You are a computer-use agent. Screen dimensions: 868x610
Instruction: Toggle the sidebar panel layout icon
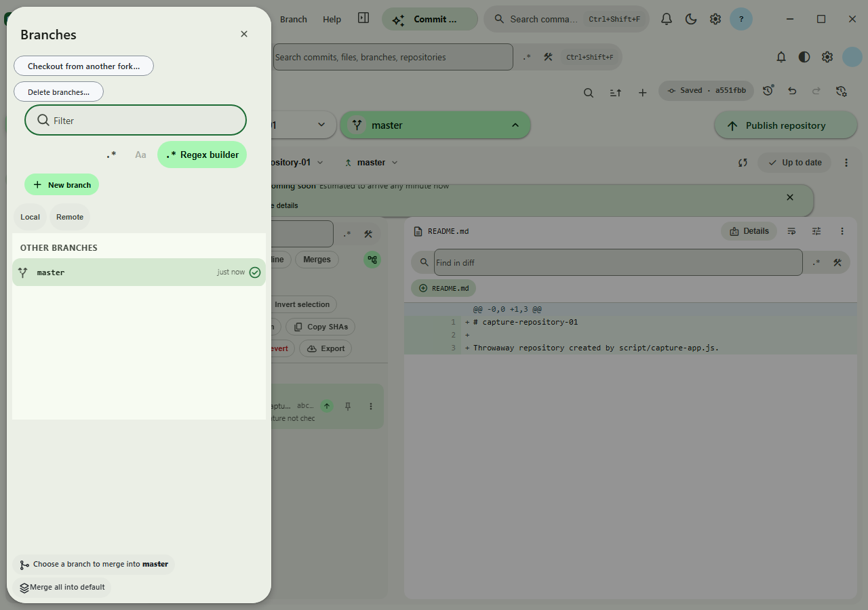click(x=363, y=18)
